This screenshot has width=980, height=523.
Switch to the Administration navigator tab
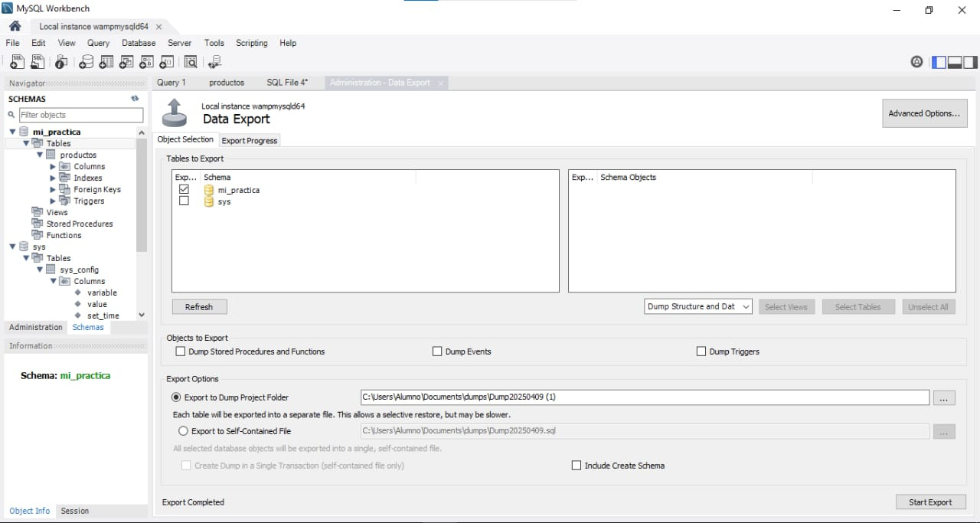pyautogui.click(x=36, y=327)
